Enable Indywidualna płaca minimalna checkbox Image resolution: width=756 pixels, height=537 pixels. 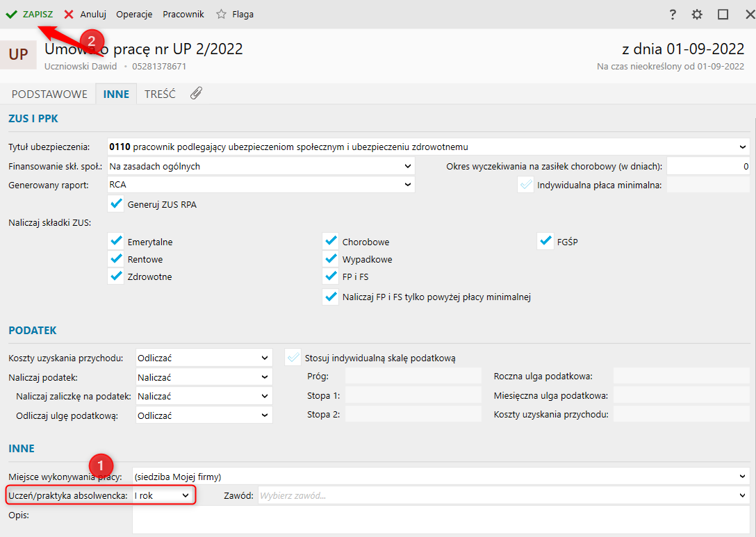525,185
